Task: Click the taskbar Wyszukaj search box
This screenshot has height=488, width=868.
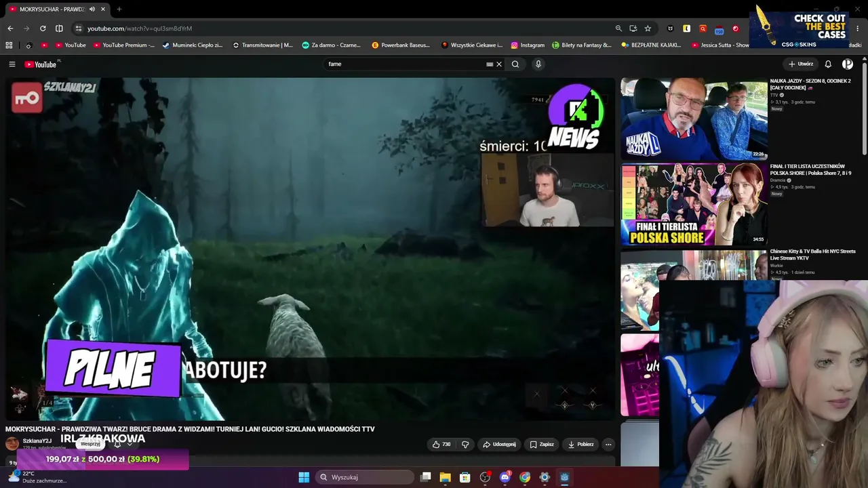Action: [365, 477]
